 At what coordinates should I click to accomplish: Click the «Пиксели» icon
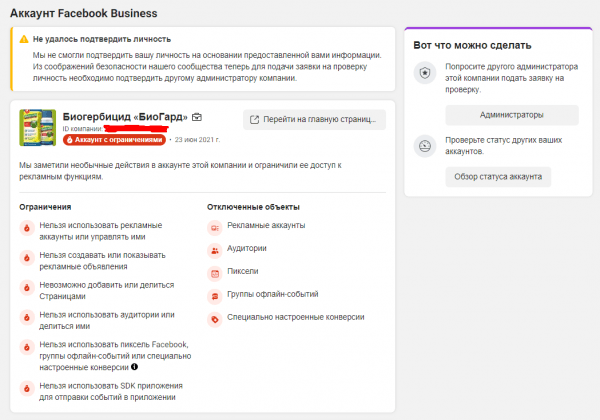pyautogui.click(x=215, y=274)
